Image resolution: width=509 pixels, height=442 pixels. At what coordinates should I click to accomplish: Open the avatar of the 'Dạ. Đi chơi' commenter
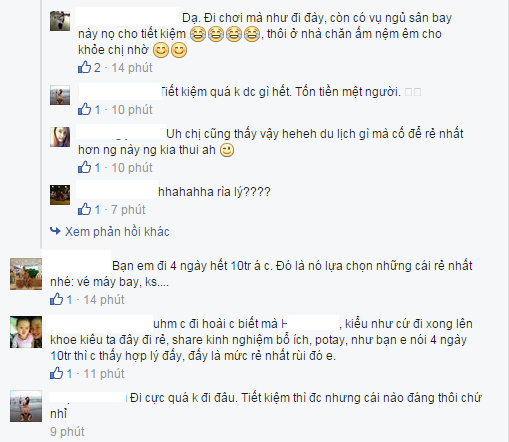tap(60, 21)
